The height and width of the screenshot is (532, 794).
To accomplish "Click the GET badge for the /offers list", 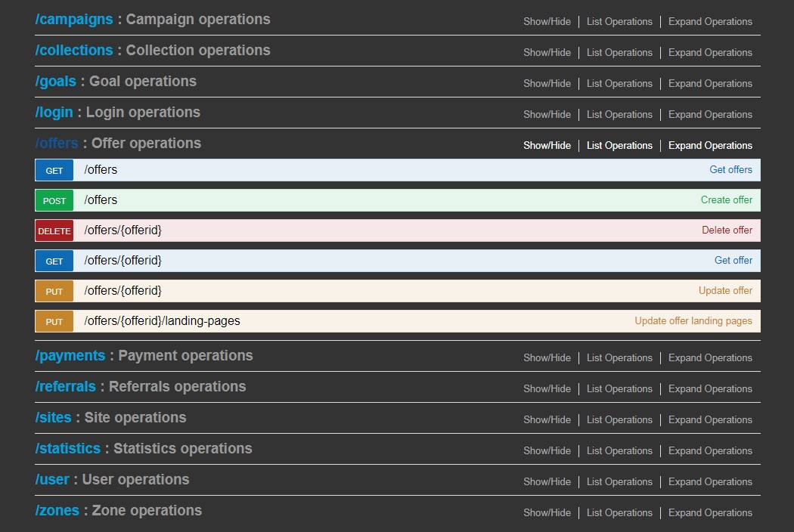I will click(x=54, y=170).
